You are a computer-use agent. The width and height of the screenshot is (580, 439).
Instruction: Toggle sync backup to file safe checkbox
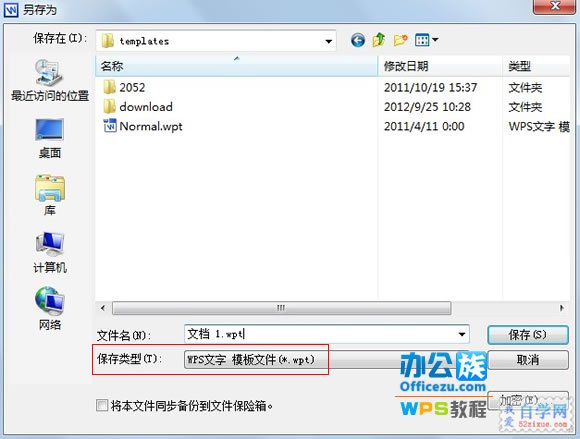(x=102, y=405)
